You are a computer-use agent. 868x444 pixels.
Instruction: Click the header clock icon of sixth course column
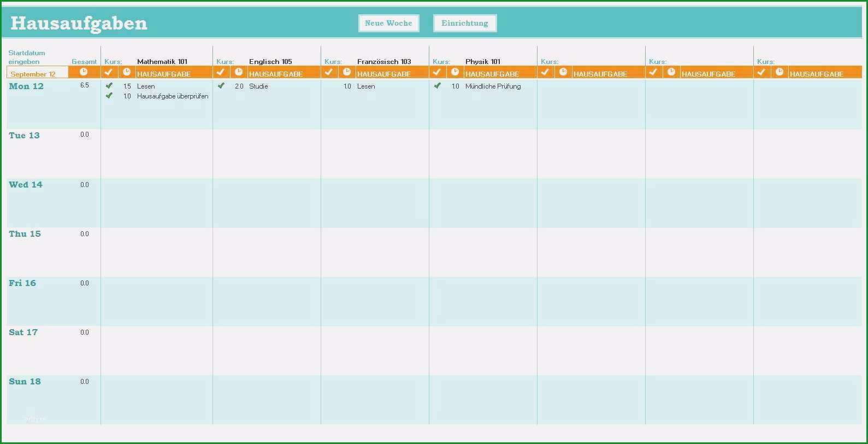click(671, 72)
